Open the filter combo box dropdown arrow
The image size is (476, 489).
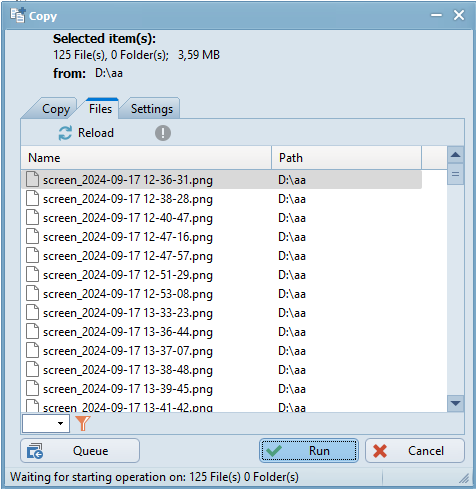click(x=60, y=423)
